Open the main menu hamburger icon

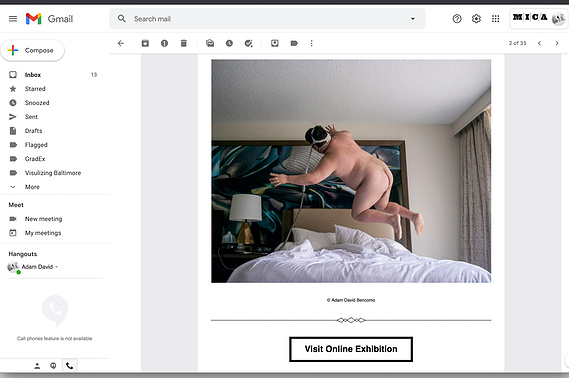[13, 19]
